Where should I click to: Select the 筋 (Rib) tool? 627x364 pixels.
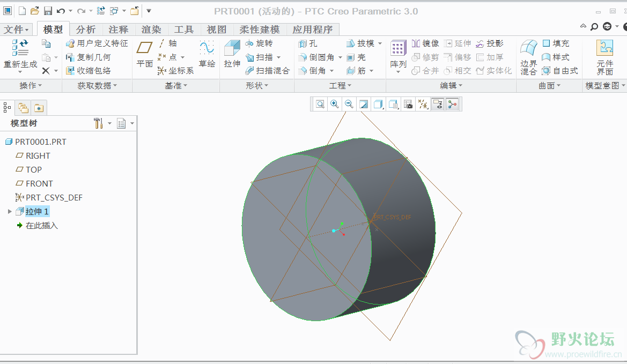356,71
